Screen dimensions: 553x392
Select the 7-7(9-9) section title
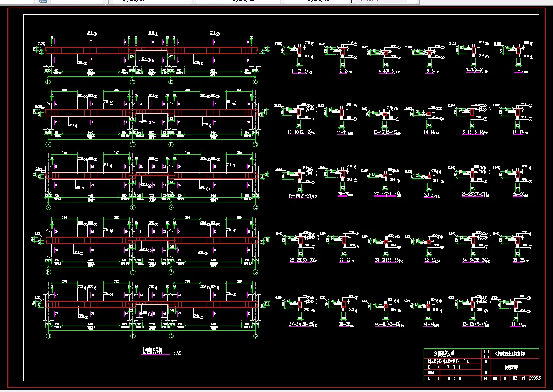pyautogui.click(x=475, y=70)
